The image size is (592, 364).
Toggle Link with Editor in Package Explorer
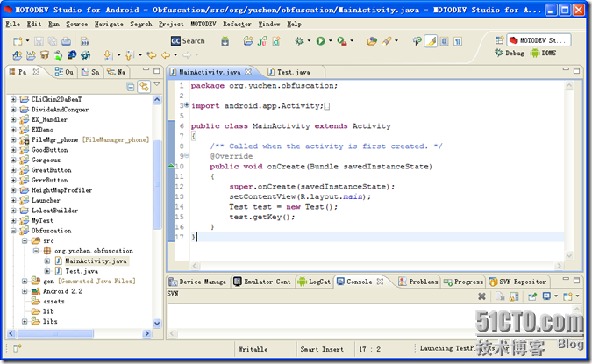coord(144,87)
